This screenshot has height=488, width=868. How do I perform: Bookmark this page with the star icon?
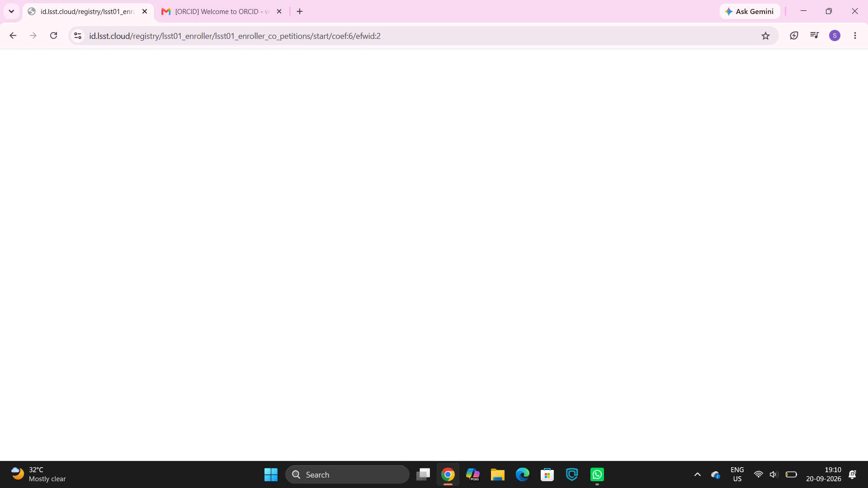click(765, 36)
